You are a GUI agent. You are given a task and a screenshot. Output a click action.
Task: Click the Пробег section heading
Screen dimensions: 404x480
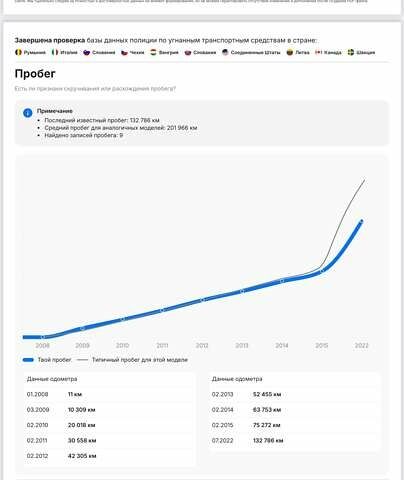[x=35, y=73]
